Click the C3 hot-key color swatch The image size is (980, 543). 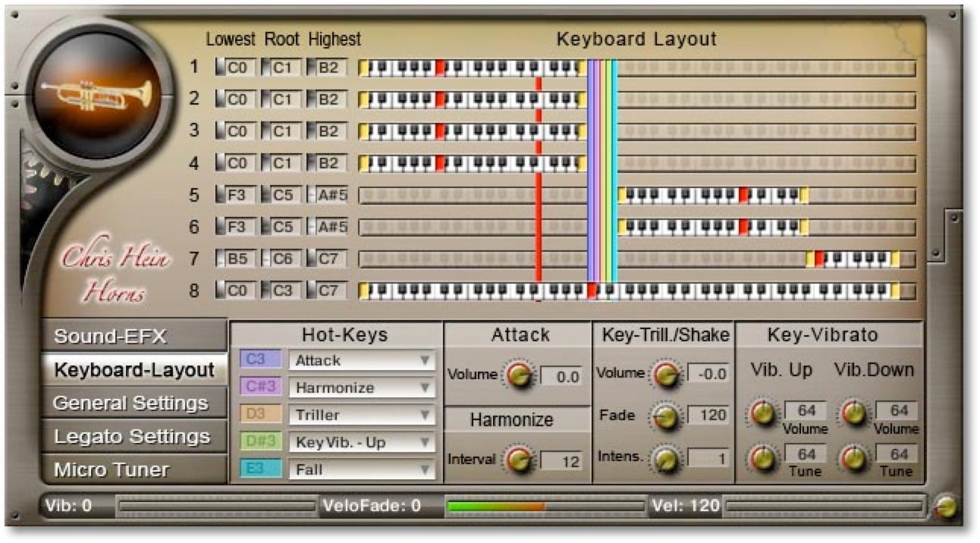point(260,359)
